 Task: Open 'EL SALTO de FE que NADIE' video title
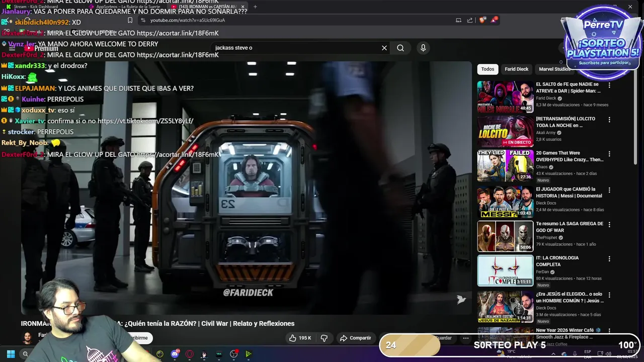coord(568,87)
